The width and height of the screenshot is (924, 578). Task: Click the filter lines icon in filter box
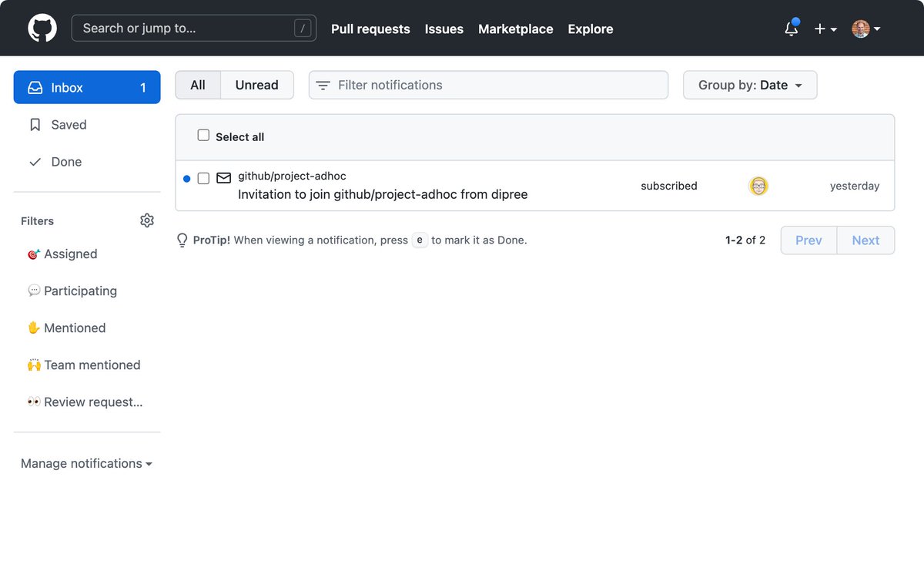point(323,86)
